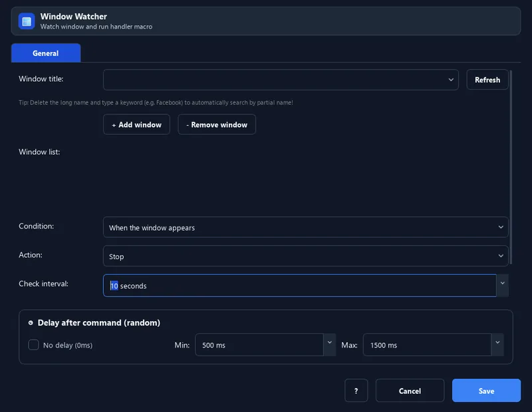The width and height of the screenshot is (532, 412).
Task: Click the bullet icon beside Delay after command
Action: pos(31,323)
